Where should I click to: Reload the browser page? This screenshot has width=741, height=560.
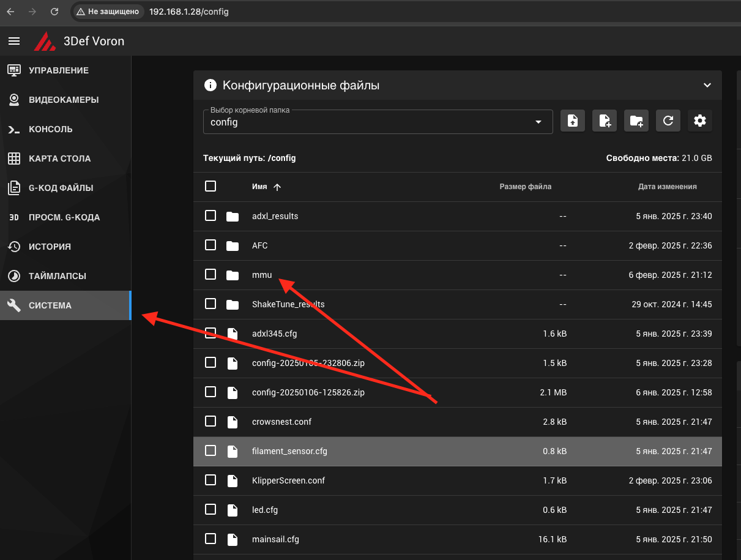(x=54, y=11)
